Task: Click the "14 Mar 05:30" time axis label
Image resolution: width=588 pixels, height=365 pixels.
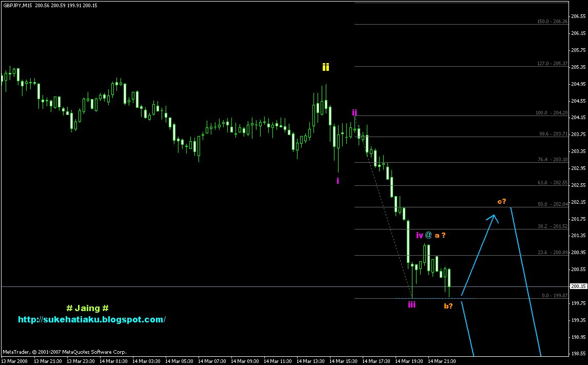Action: coord(179,361)
